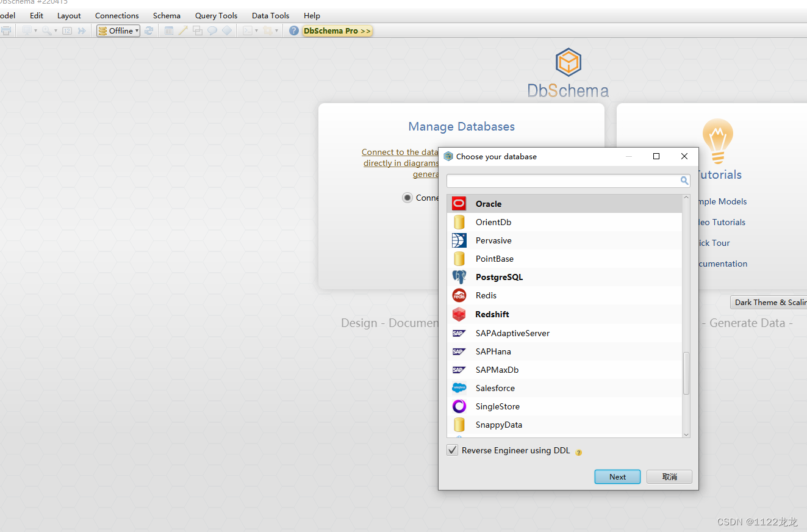Click scrollbar down arrow in database list
This screenshot has width=807, height=532.
click(686, 434)
